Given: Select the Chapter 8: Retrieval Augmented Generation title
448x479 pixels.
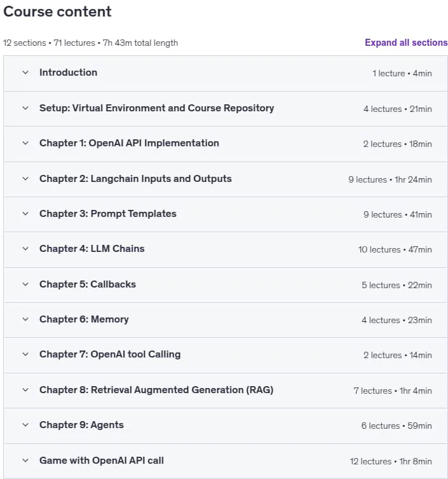Looking at the screenshot, I should tap(156, 390).
